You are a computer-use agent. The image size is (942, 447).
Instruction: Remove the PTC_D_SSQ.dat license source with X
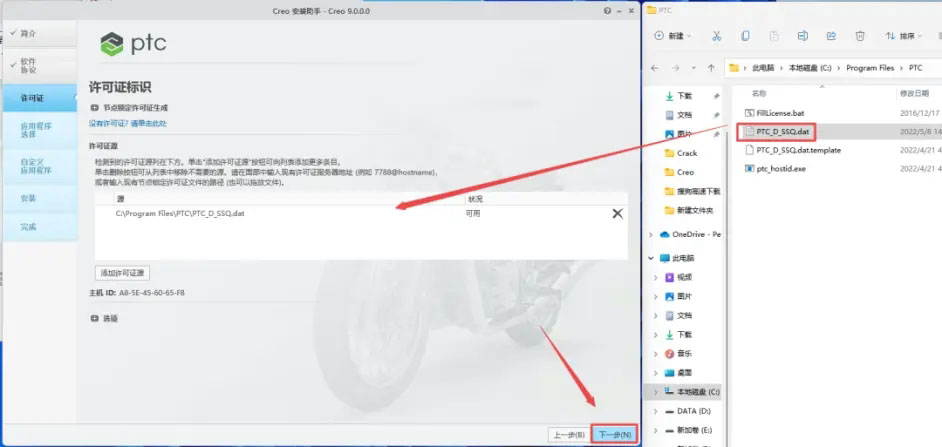click(617, 213)
